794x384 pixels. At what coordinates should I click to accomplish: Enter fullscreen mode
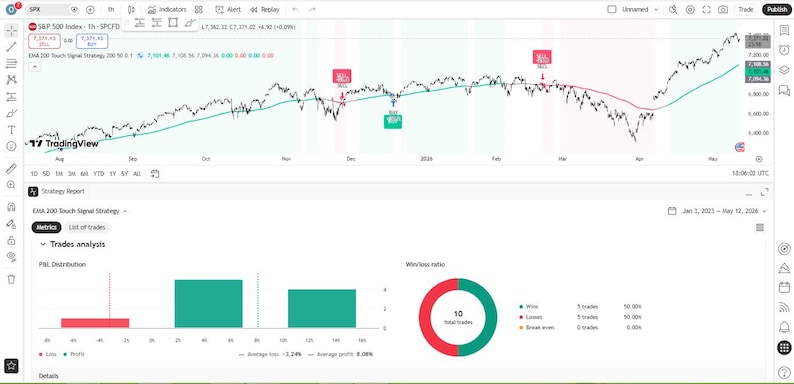706,9
